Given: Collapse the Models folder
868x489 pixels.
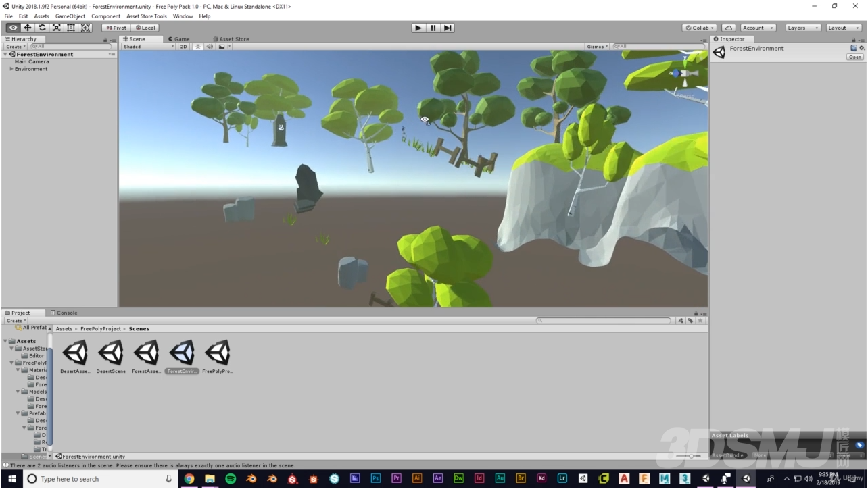Looking at the screenshot, I should point(18,392).
